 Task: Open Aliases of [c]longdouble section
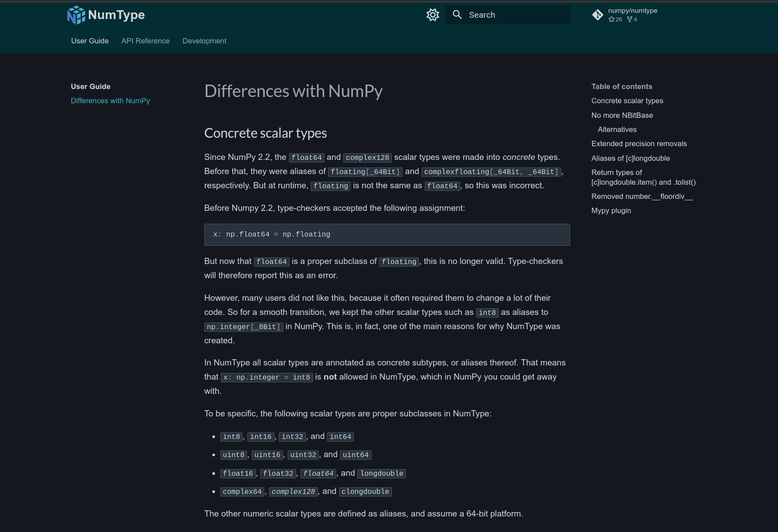click(630, 158)
